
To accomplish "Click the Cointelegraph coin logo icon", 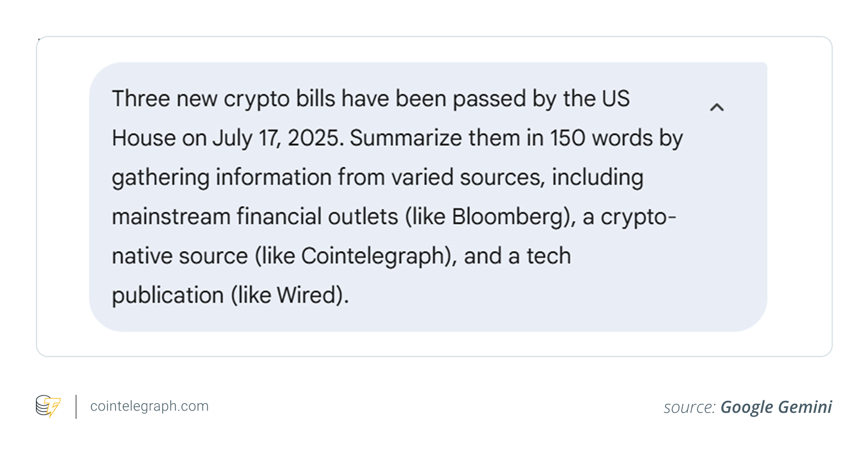I will point(48,406).
